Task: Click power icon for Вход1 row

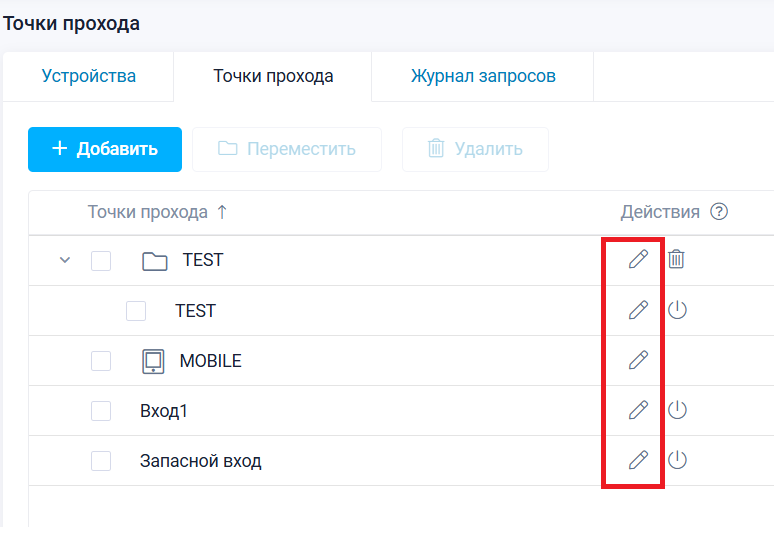Action: pyautogui.click(x=677, y=410)
